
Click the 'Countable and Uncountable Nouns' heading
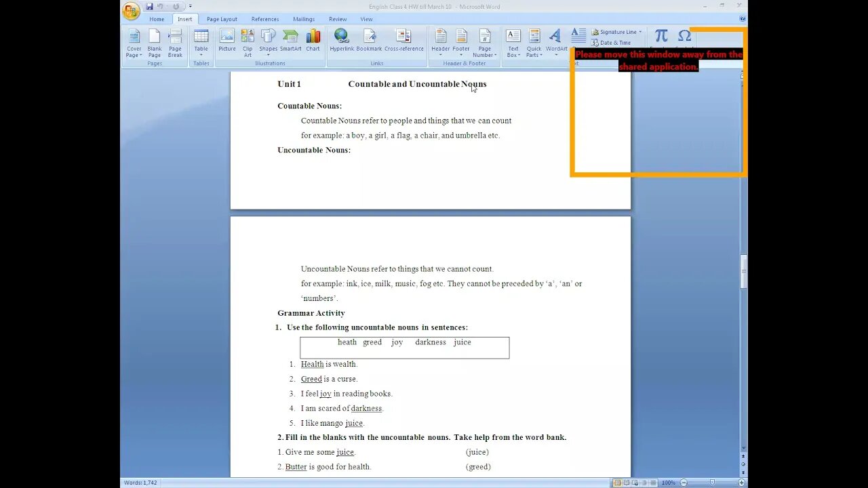tap(417, 84)
